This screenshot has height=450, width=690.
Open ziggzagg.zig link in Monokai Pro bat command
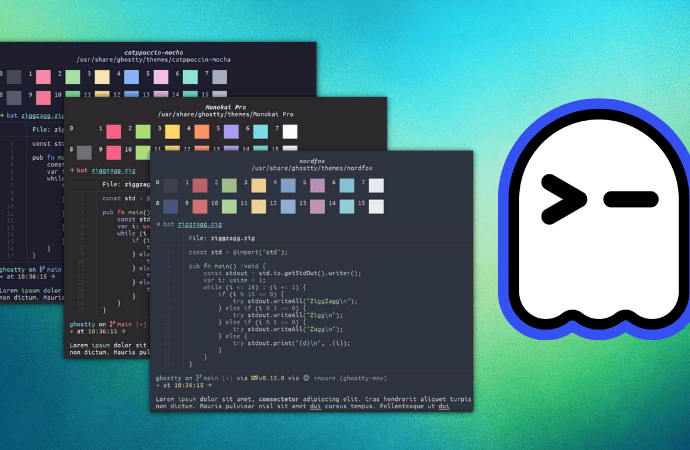tap(114, 170)
